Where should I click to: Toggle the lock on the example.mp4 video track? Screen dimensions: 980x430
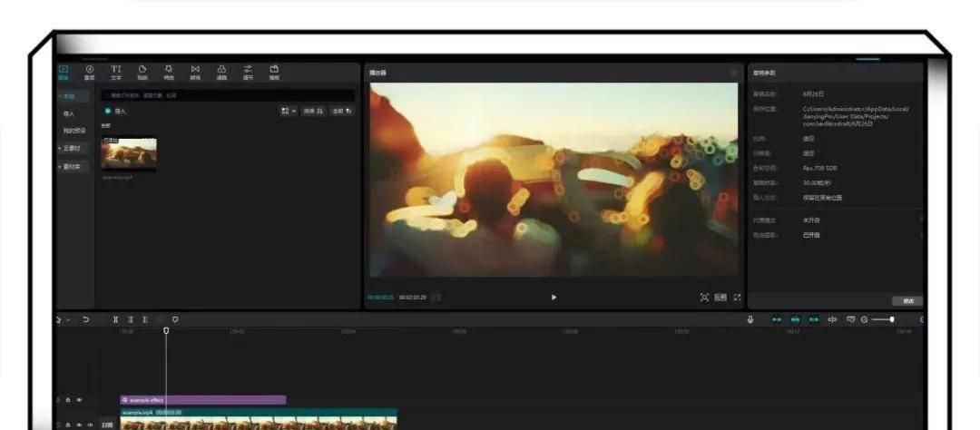(x=68, y=425)
